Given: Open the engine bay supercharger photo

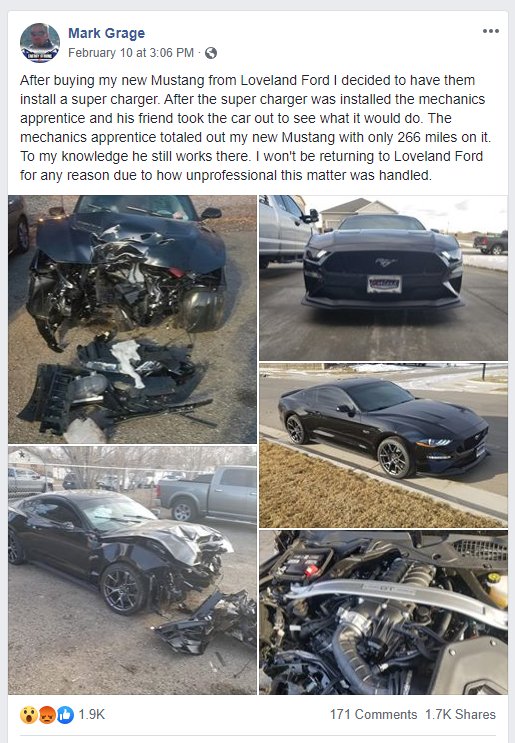Looking at the screenshot, I should pyautogui.click(x=383, y=612).
